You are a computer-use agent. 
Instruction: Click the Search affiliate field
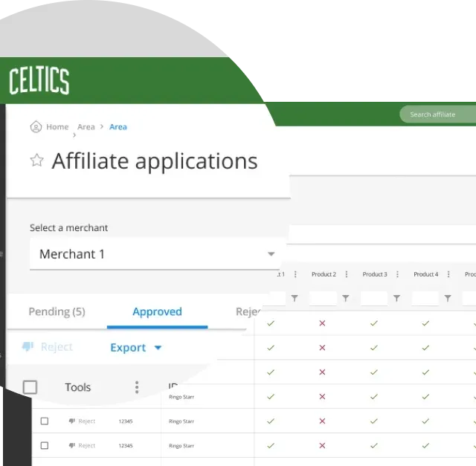438,114
